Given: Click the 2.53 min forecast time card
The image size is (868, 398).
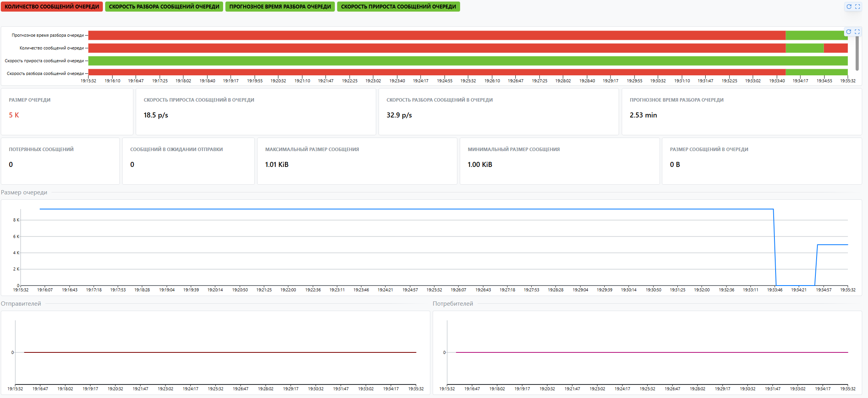Looking at the screenshot, I should click(x=742, y=112).
